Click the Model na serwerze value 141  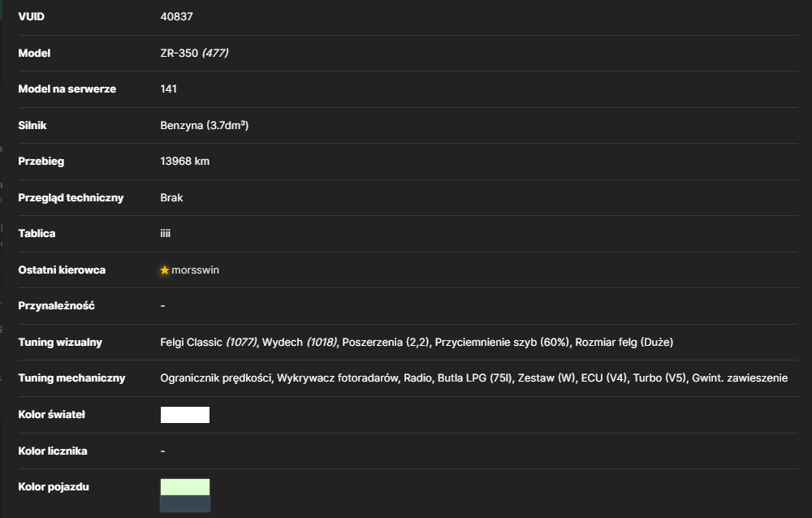(x=168, y=88)
